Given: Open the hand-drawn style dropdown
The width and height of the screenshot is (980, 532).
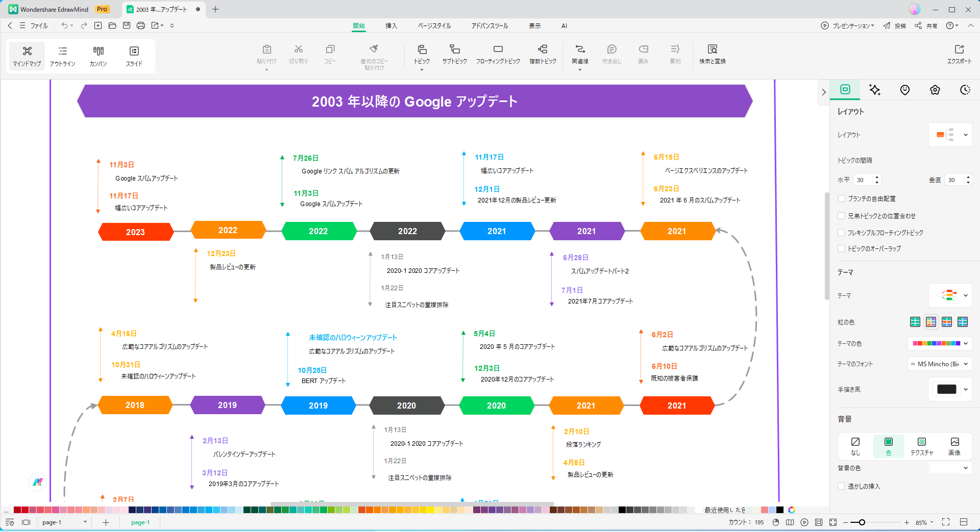Looking at the screenshot, I should tap(950, 389).
